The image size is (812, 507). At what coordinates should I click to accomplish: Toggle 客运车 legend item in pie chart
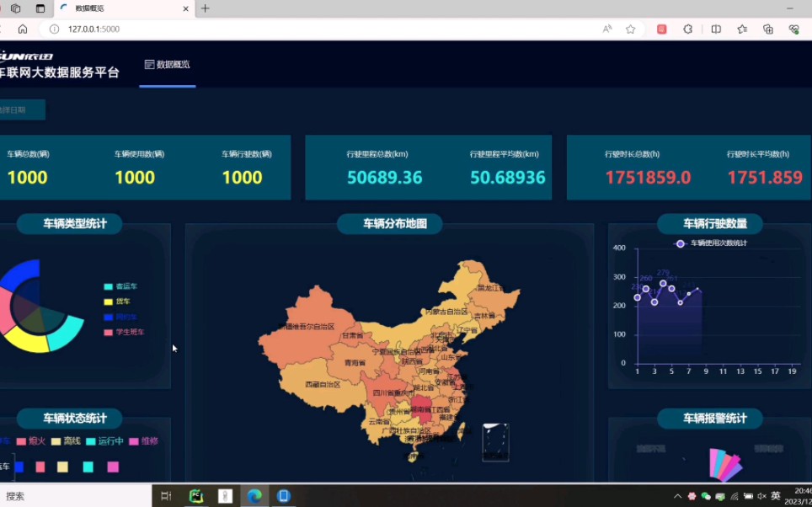(x=120, y=286)
